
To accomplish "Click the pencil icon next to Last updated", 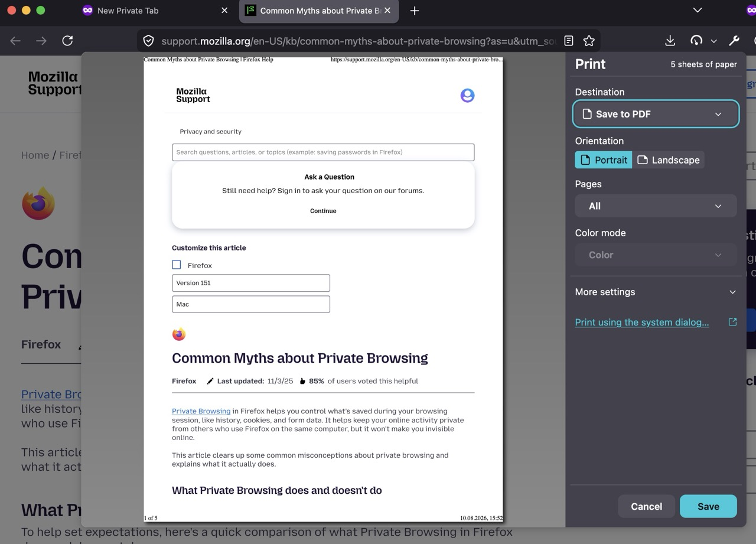I will (210, 381).
